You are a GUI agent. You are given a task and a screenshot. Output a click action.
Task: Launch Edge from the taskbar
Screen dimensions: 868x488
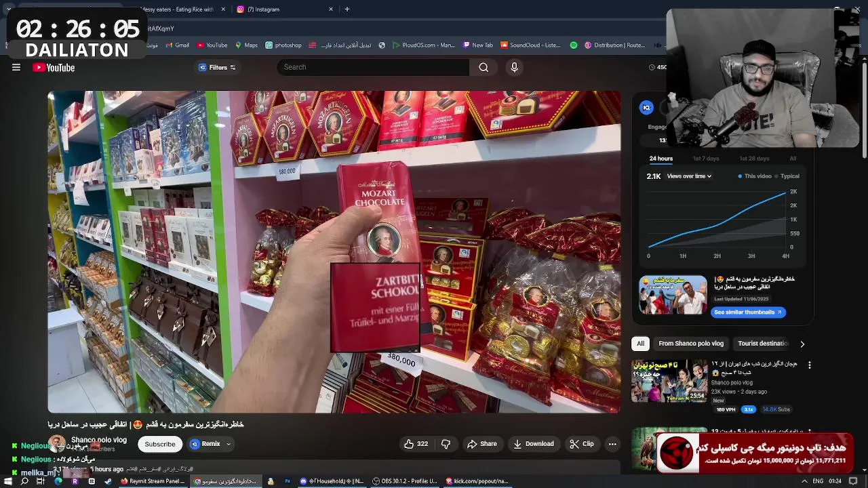(58, 481)
